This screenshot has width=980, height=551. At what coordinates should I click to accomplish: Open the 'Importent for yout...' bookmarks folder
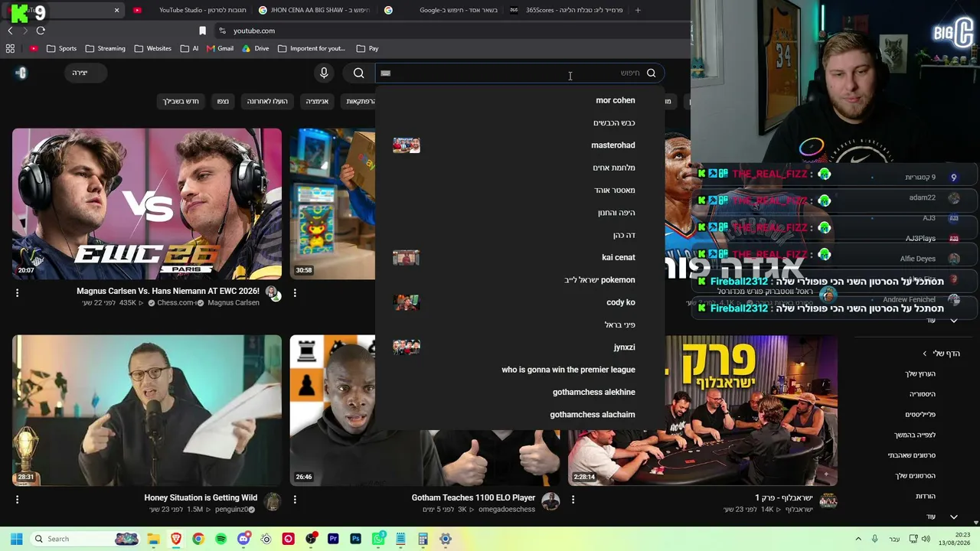(312, 48)
